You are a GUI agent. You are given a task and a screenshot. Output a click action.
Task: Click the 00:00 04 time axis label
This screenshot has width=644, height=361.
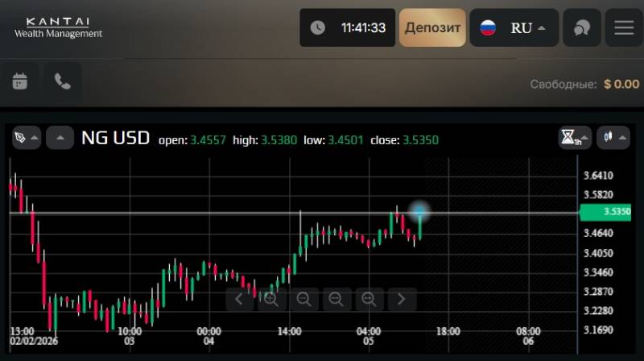(209, 336)
